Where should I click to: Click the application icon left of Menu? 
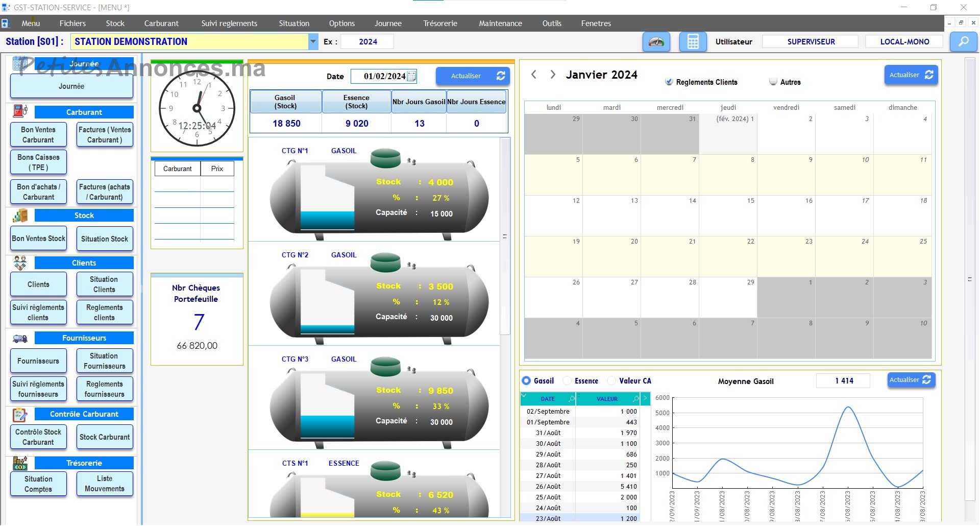5,23
